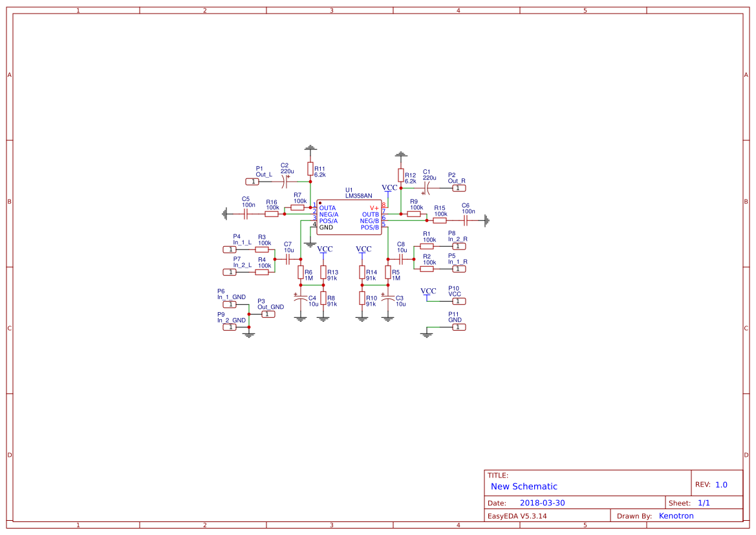Click resistor R6 1M
The image size is (756, 535).
point(301,273)
